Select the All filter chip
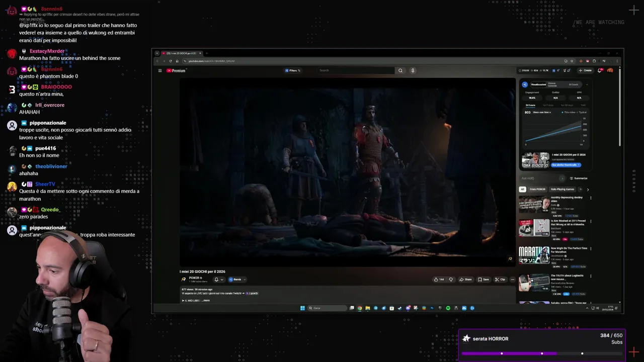Screen dimensions: 644x362 click(522, 189)
